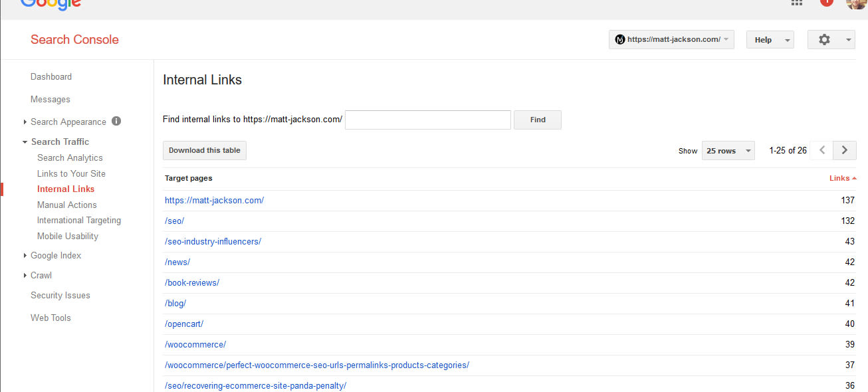Image resolution: width=868 pixels, height=392 pixels.
Task: Open the recovering-ecommerce-site-panda-penalty link
Action: coord(255,385)
